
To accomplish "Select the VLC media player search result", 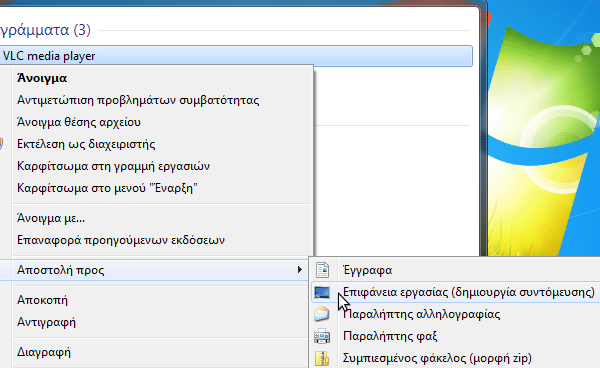I will 236,56.
